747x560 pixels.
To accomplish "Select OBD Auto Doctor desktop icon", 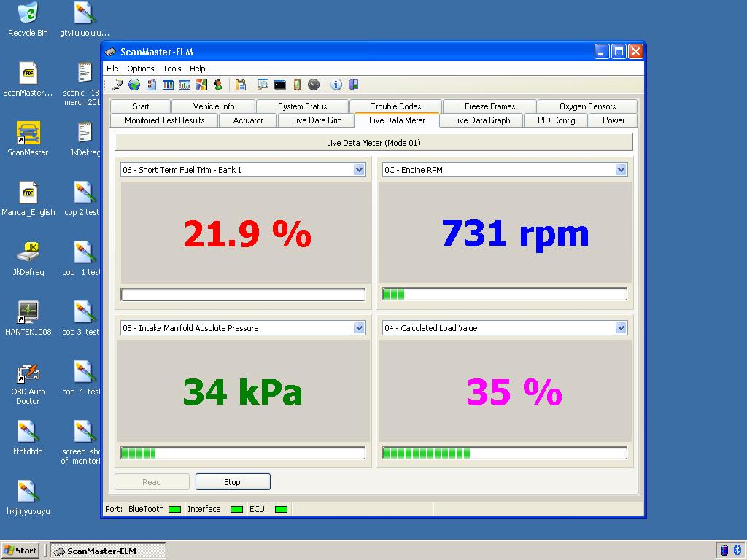I will pos(28,382).
